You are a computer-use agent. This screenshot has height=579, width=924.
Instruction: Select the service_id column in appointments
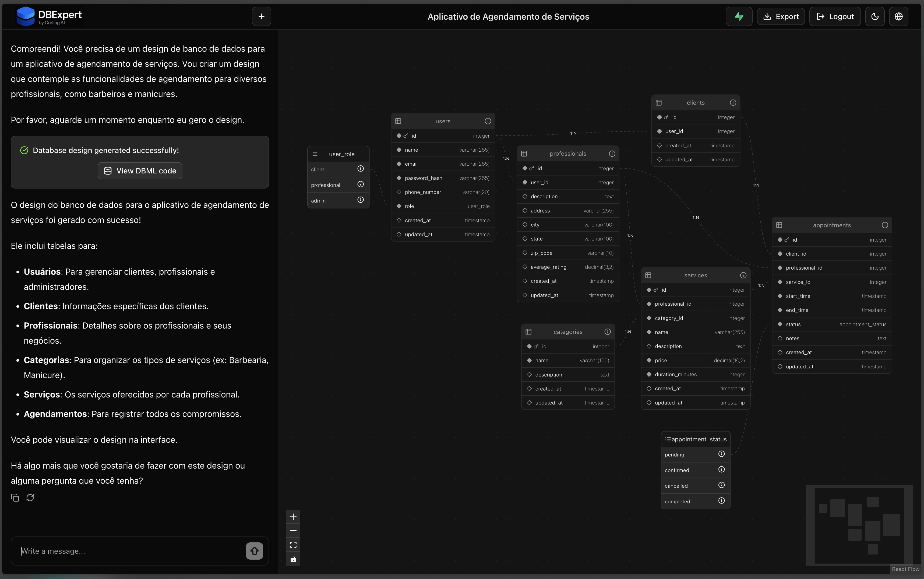(832, 282)
